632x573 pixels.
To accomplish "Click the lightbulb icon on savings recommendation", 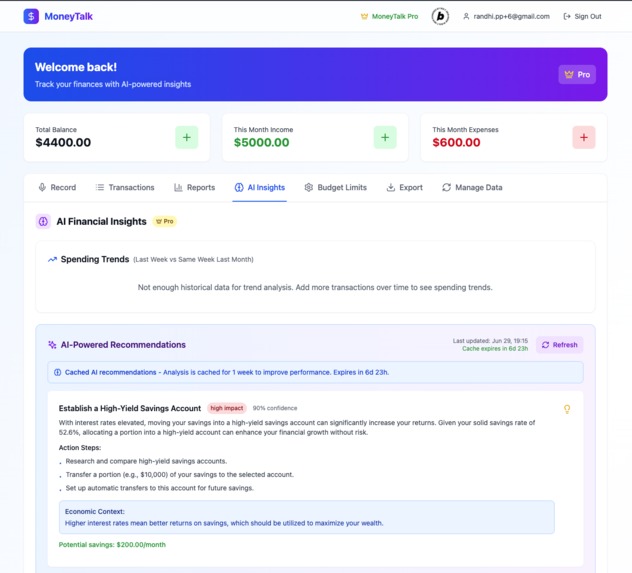I will pyautogui.click(x=567, y=409).
